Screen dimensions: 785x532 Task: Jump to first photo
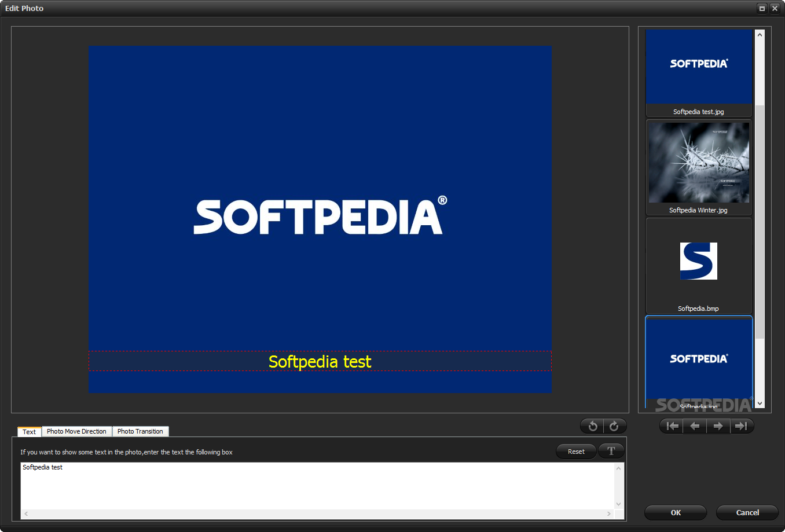[x=672, y=426]
